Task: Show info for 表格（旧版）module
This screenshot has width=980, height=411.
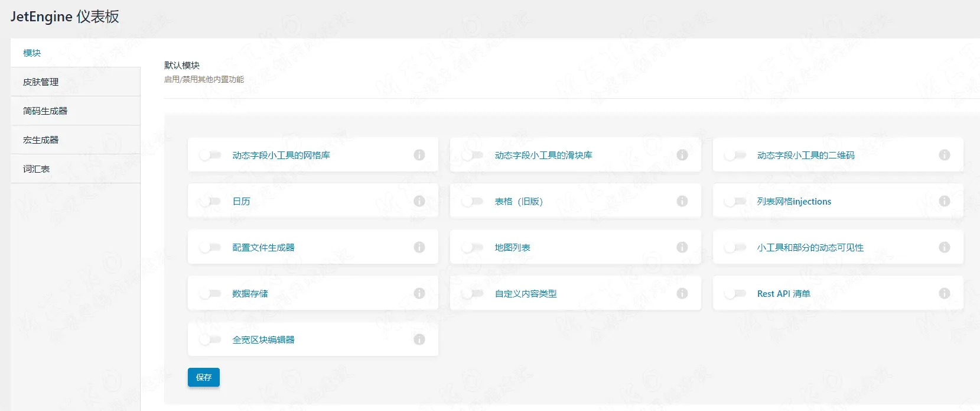Action: [682, 201]
